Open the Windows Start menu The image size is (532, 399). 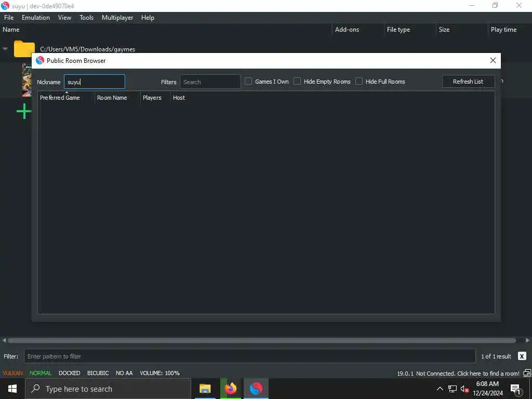(12, 389)
